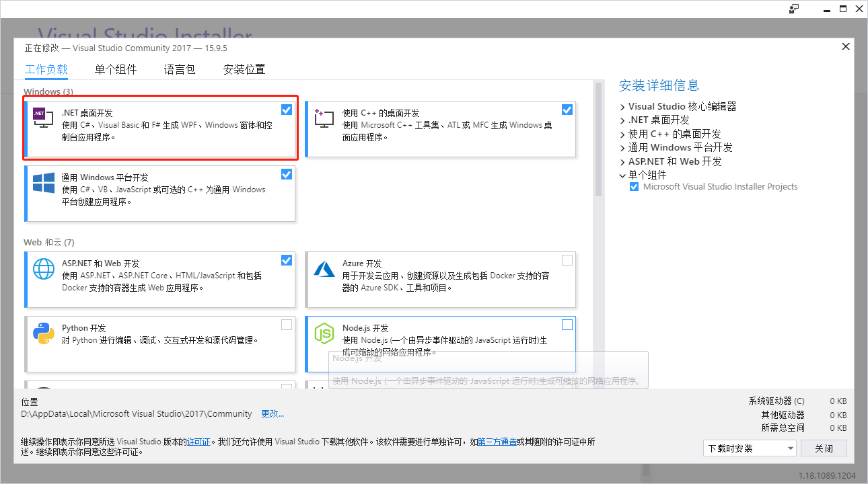Screen dimensions: 868x484
Task: Uncheck the 使用 C++ 的桌面开发 checkbox
Action: click(567, 110)
